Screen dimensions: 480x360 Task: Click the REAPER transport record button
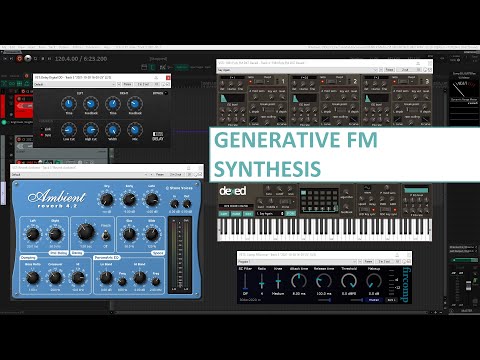pos(20,59)
